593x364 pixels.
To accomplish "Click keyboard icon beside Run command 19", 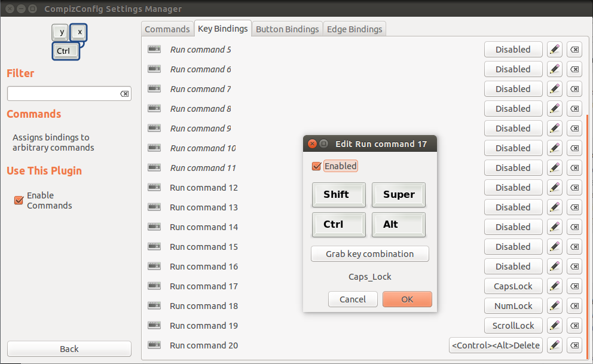I will [x=154, y=325].
